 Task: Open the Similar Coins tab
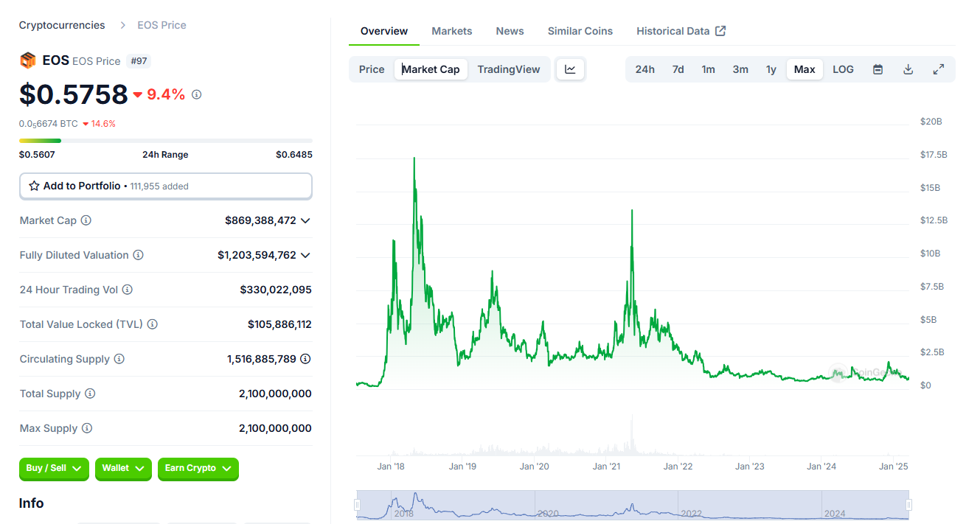pos(580,31)
